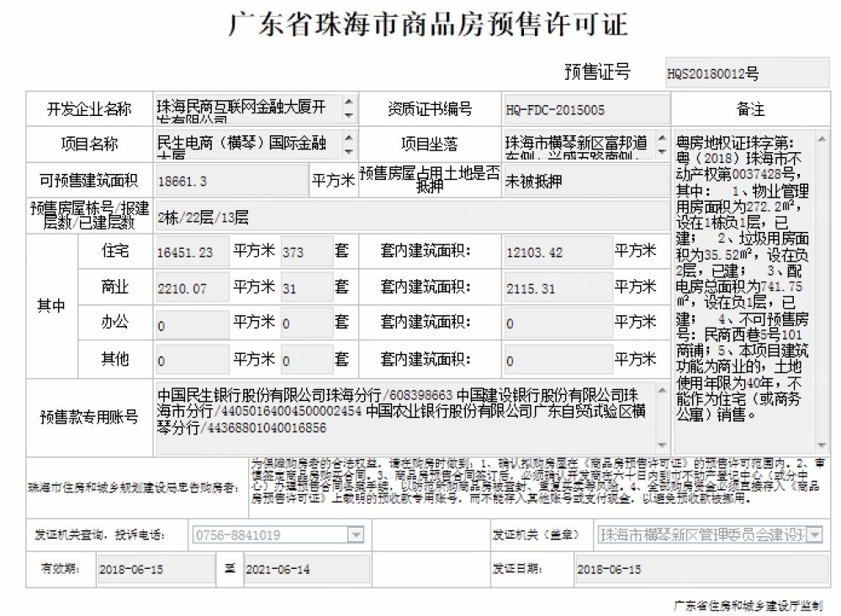Click the 广东省住房和城乡建设厅监制 footer text
The image size is (841, 616).
tap(748, 606)
